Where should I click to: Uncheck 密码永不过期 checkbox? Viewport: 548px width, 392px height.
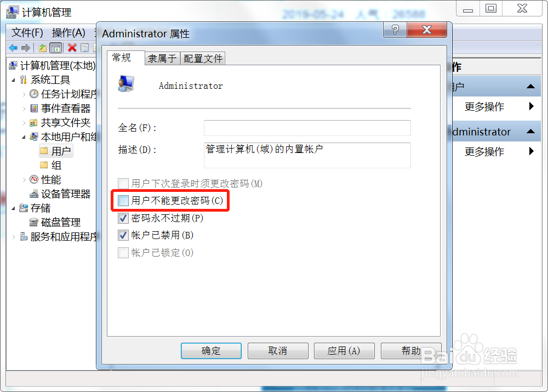[123, 218]
